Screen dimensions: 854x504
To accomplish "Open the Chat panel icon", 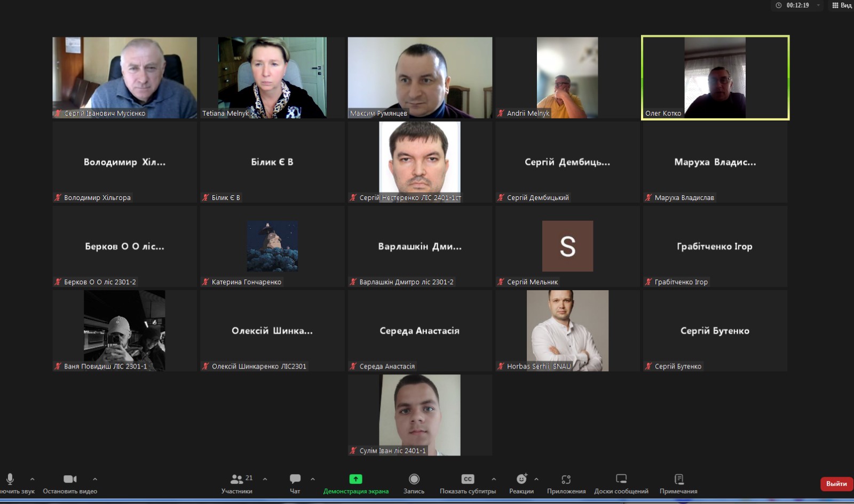I will [x=295, y=479].
